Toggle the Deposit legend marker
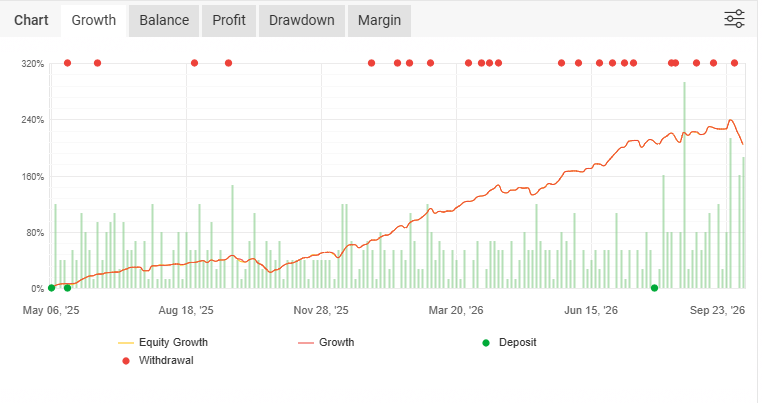This screenshot has height=403, width=762. click(x=509, y=342)
